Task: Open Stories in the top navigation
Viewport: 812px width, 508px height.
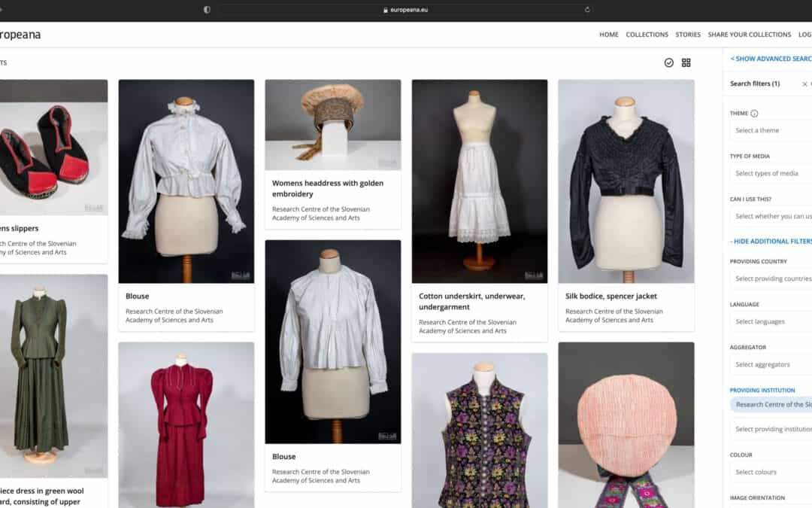Action: [687, 35]
